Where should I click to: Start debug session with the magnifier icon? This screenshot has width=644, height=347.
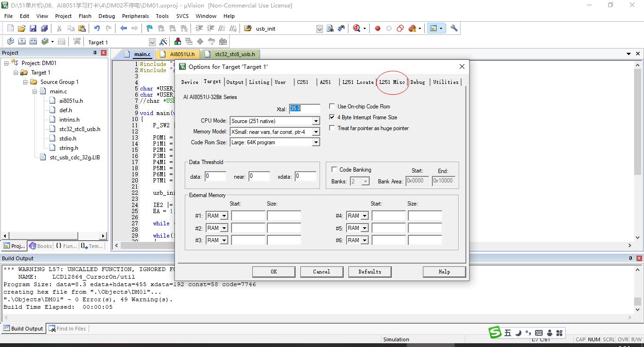357,28
